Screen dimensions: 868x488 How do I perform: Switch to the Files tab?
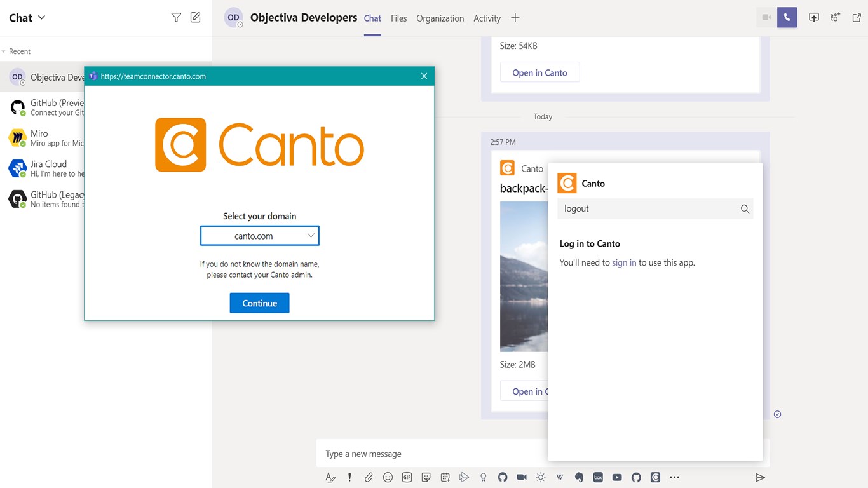pos(399,18)
